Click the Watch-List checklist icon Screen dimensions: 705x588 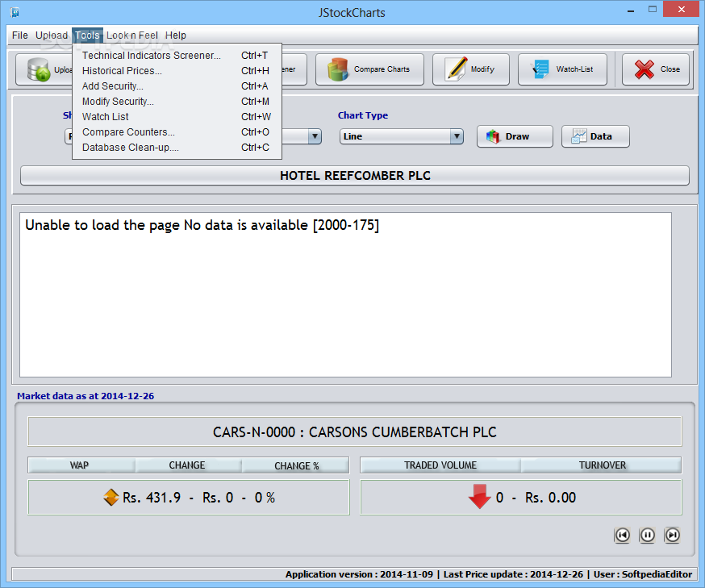coord(540,69)
